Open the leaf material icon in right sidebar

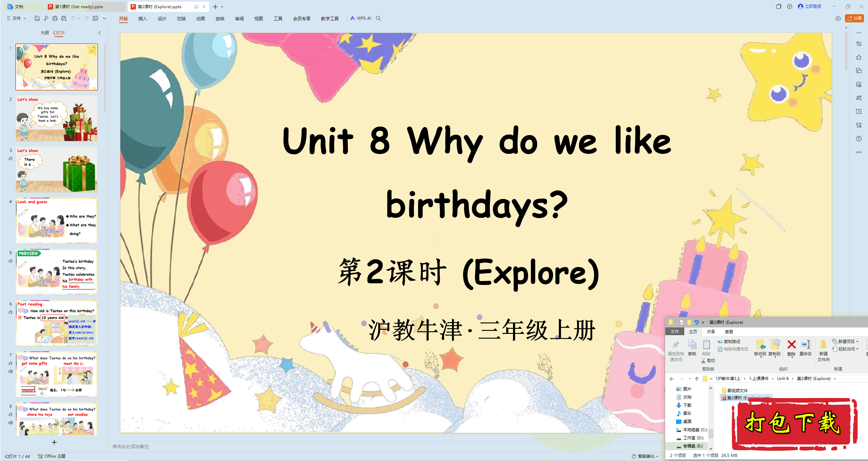859,84
